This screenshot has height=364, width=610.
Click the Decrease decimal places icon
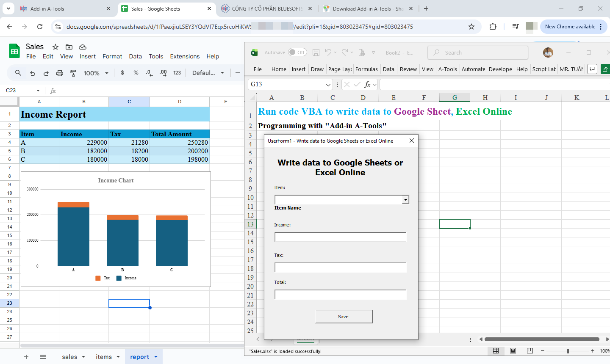149,73
